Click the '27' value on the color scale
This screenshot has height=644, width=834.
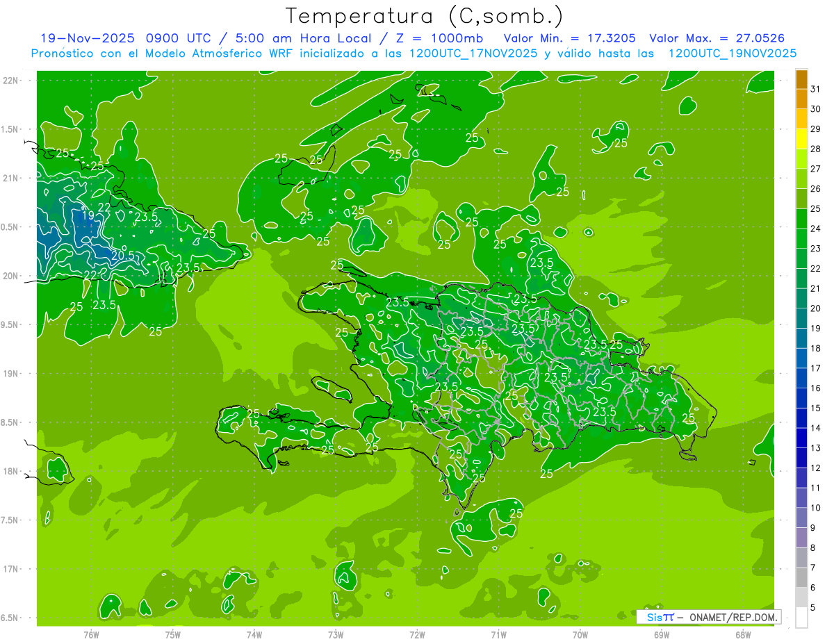(x=816, y=169)
